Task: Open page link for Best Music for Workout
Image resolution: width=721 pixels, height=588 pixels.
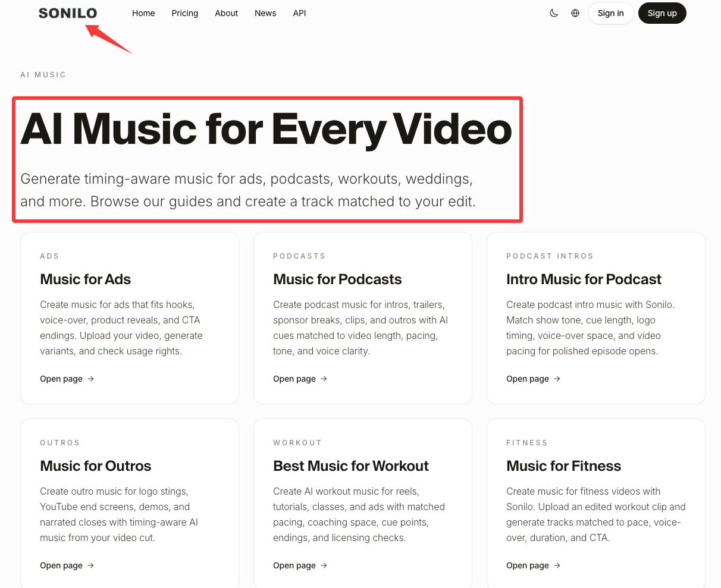Action: pos(300,565)
